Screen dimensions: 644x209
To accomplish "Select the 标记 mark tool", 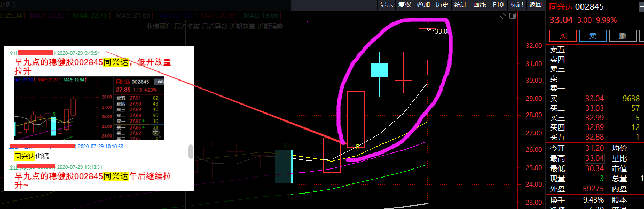I will [x=516, y=5].
